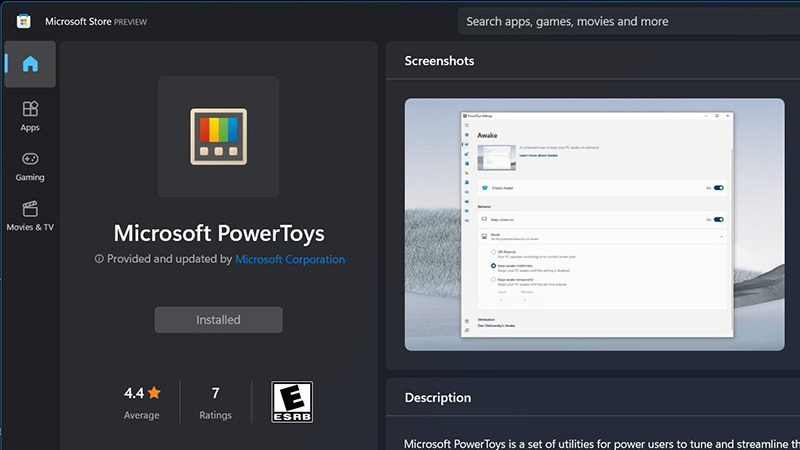800x450 pixels.
Task: Click the PowerToys app icon
Action: [x=218, y=137]
